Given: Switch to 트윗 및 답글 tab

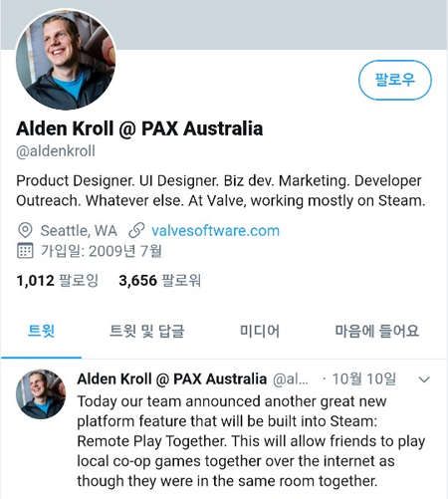Looking at the screenshot, I should pos(146,331).
